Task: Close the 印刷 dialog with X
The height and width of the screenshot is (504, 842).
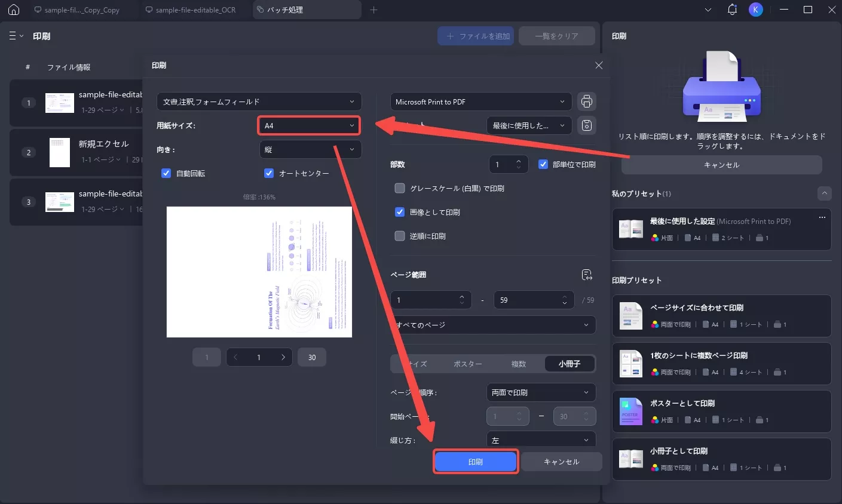Action: click(599, 65)
